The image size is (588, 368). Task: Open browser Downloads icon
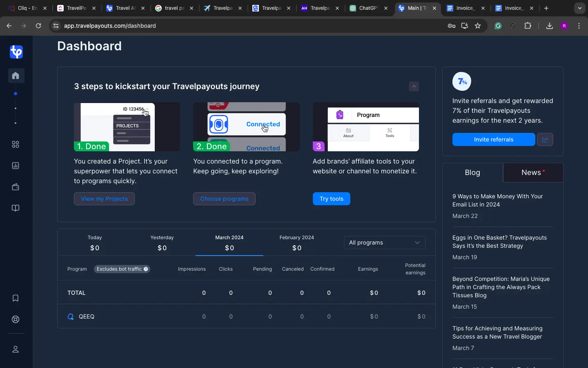tap(550, 26)
